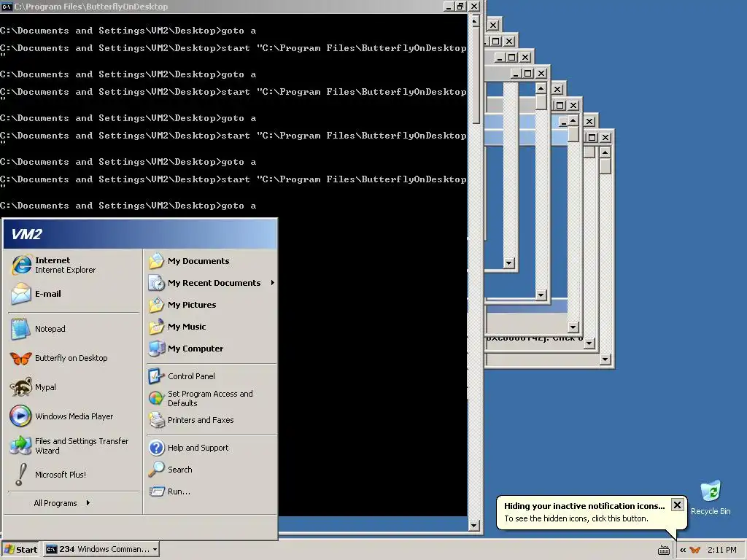Click the VM2 user name header
747x560 pixels.
27,234
